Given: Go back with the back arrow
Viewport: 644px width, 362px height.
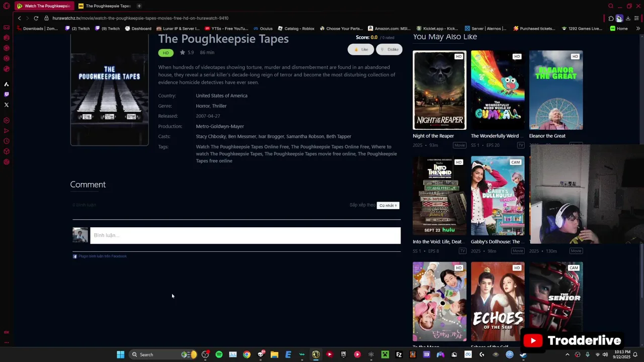Looking at the screenshot, I should (19, 18).
